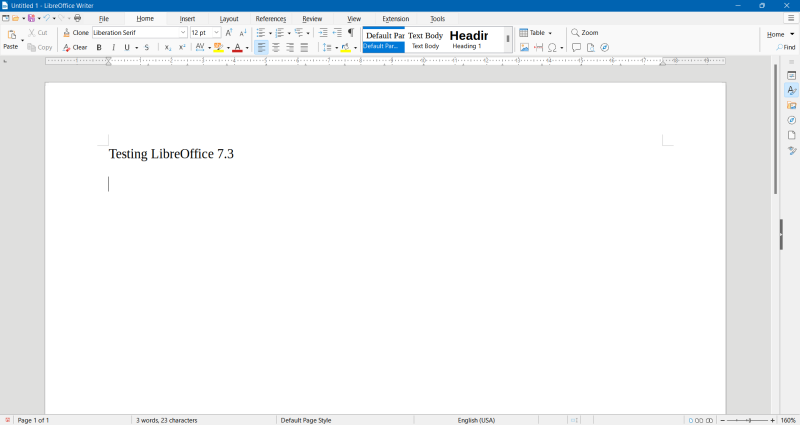Switch to the Insert tab
800x425 pixels.
(187, 19)
